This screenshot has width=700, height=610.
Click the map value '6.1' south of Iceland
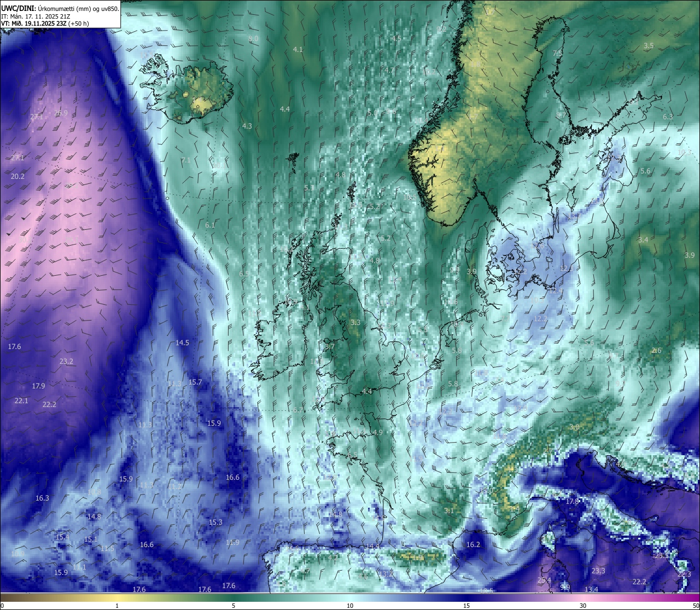point(210,225)
